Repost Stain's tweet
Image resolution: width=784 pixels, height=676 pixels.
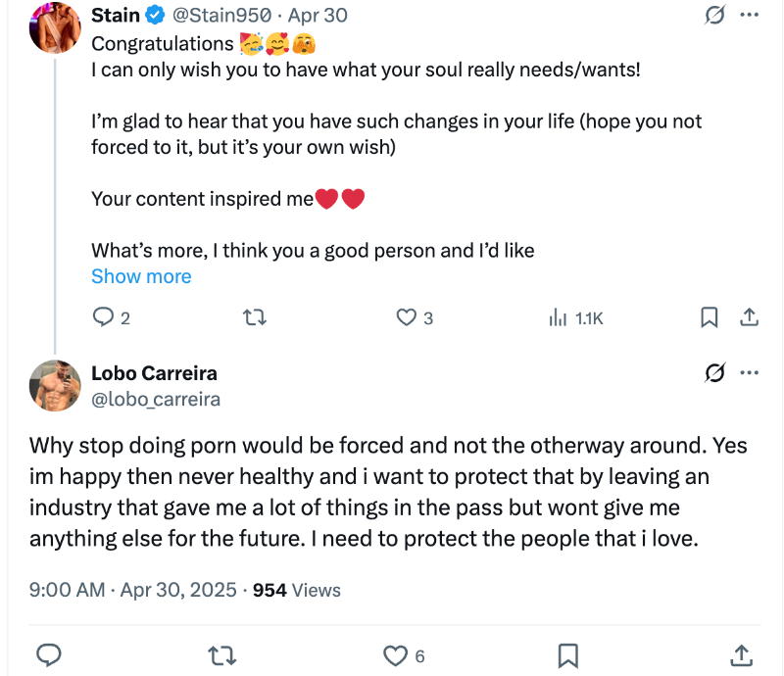(255, 317)
